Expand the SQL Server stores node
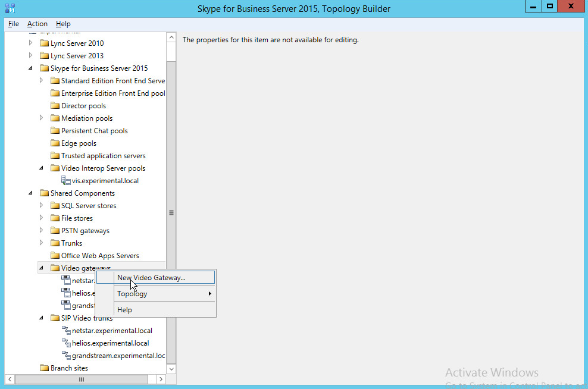Viewport: 588px width, 389px height. click(x=41, y=206)
